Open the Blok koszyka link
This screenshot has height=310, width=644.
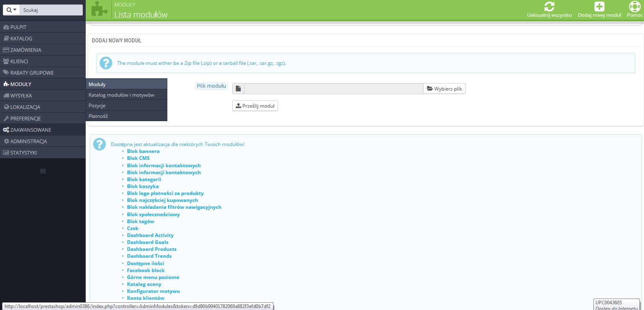(143, 186)
